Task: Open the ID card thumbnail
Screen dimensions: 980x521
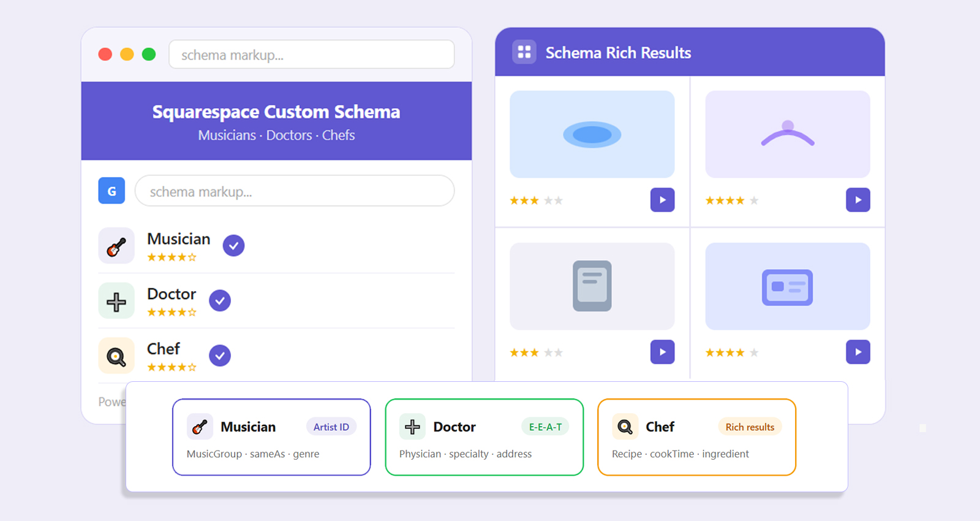Action: coord(788,286)
